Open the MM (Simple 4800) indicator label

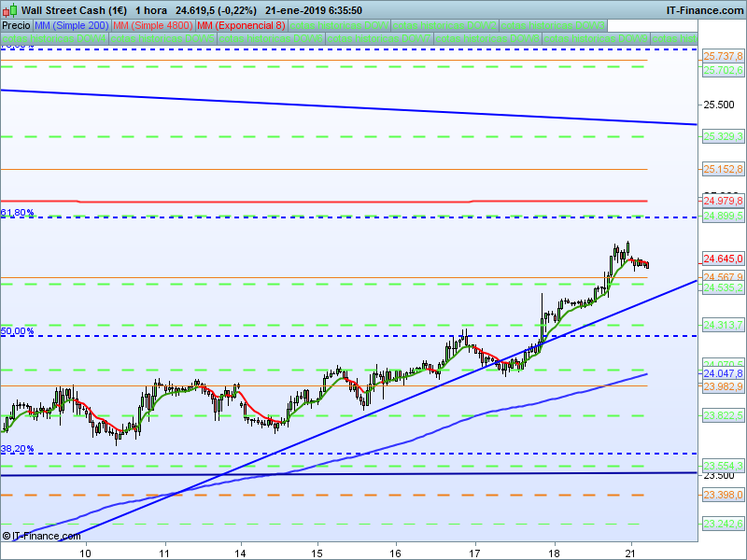click(x=153, y=26)
